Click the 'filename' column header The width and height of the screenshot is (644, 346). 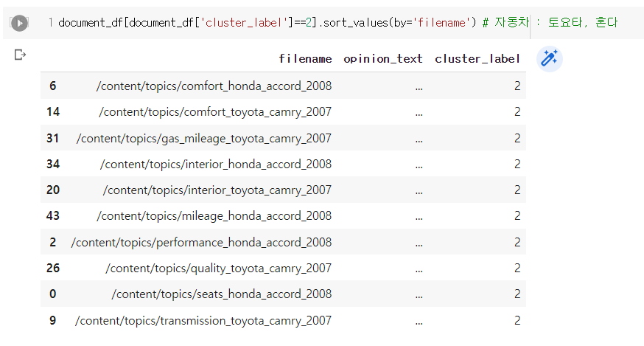click(305, 59)
